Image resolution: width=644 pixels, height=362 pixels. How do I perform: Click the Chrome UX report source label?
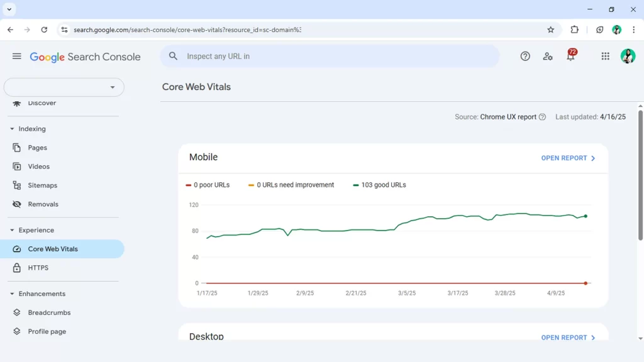(508, 117)
